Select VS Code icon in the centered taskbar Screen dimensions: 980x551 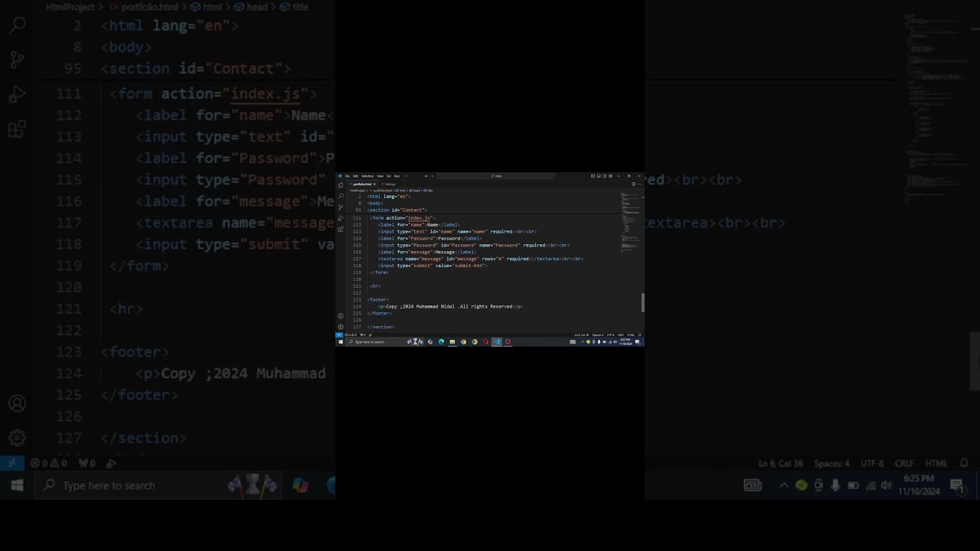(497, 342)
